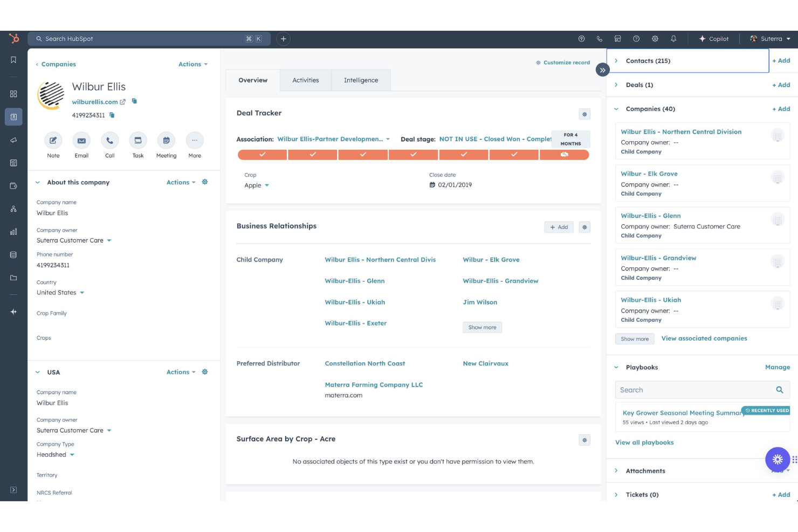798x532 pixels.
Task: Open data management database sidebar icon
Action: pos(13,255)
